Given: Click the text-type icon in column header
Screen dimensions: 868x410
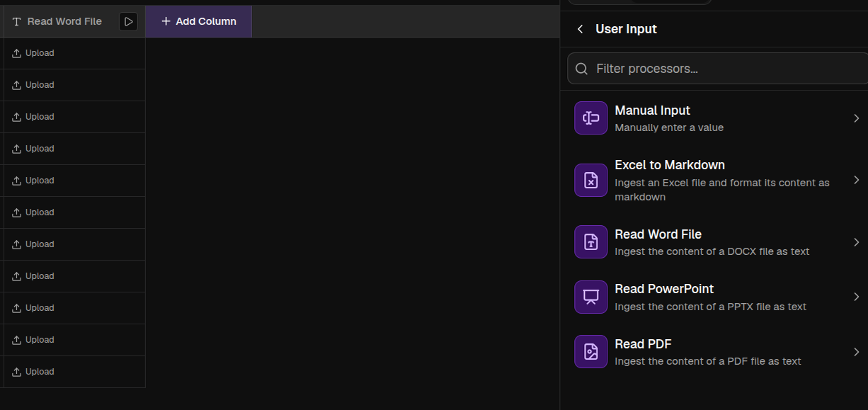Looking at the screenshot, I should 17,21.
